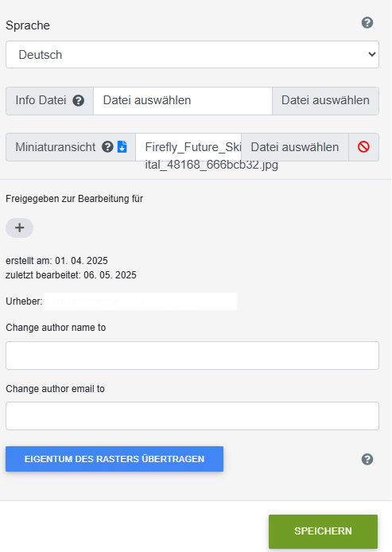Choose a file for Miniaturansicht
The image size is (392, 552).
coord(295,147)
